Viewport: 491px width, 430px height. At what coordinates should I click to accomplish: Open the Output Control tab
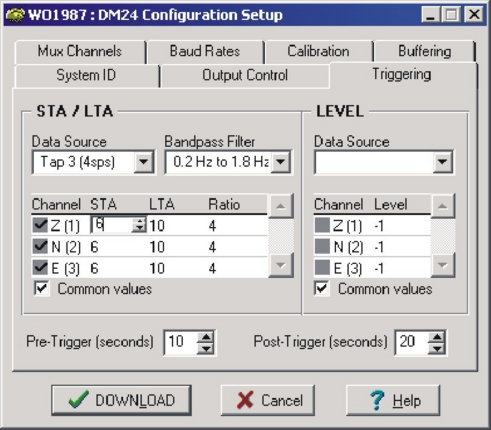pos(245,75)
